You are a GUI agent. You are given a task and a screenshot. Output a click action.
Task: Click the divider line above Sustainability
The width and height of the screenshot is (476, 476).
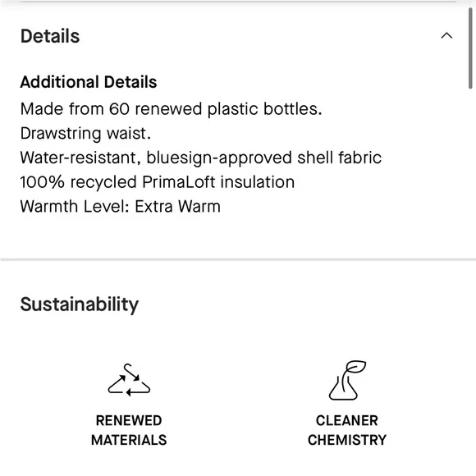click(238, 259)
